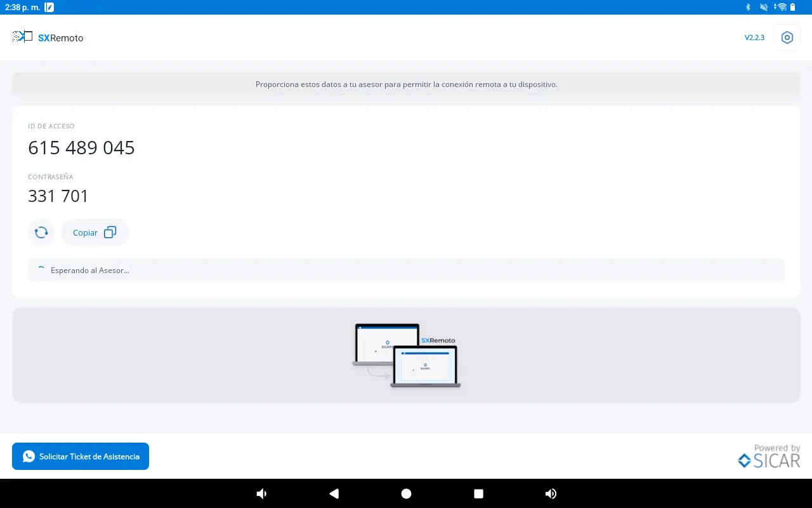Click the muted notifications status icon
This screenshot has height=508, width=812.
coord(764,7)
